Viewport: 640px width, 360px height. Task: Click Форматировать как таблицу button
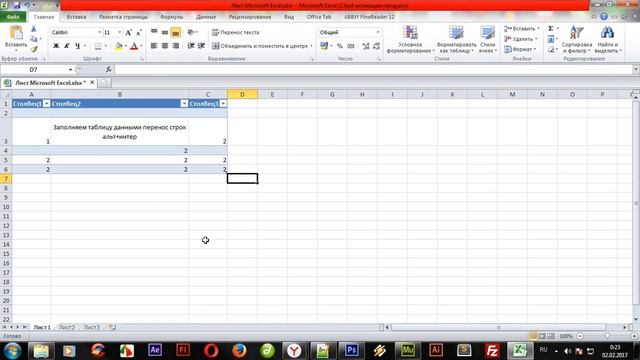click(x=456, y=39)
